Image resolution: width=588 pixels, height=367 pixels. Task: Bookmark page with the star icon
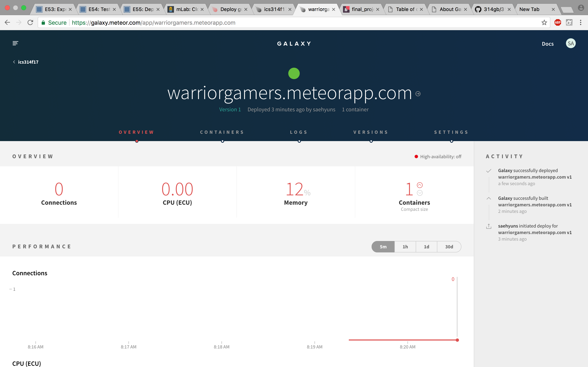544,23
